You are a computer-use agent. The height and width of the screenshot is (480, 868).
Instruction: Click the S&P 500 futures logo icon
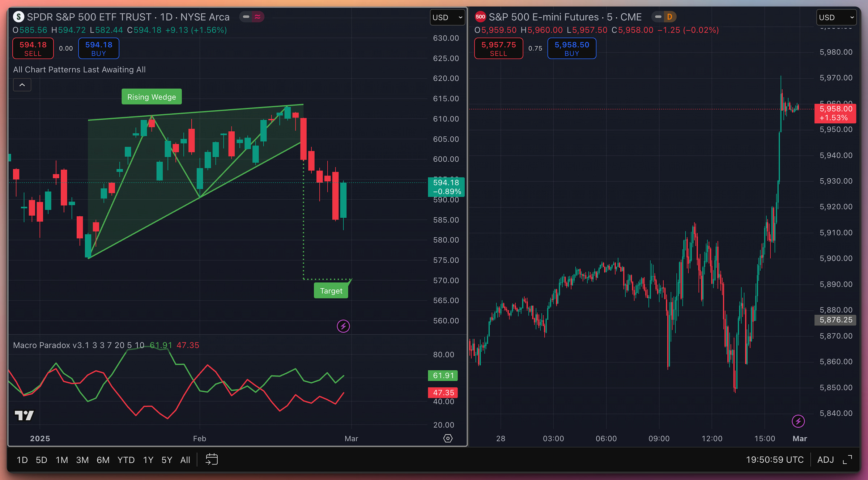click(x=480, y=17)
